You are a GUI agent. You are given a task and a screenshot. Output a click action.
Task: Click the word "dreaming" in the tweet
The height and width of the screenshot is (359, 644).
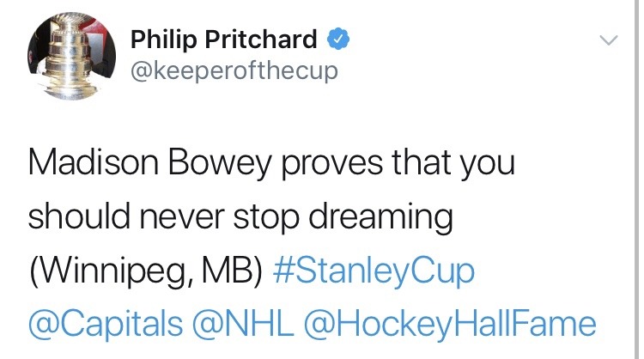pyautogui.click(x=386, y=218)
